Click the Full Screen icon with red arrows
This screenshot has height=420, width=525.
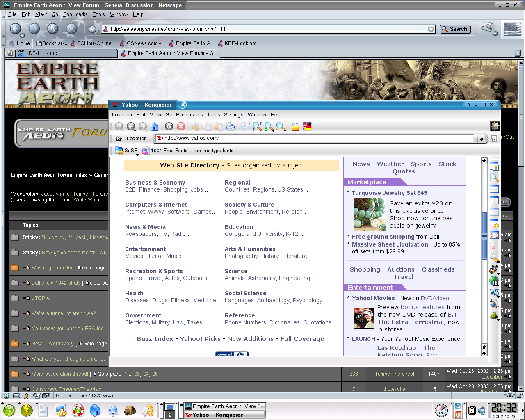click(494, 235)
